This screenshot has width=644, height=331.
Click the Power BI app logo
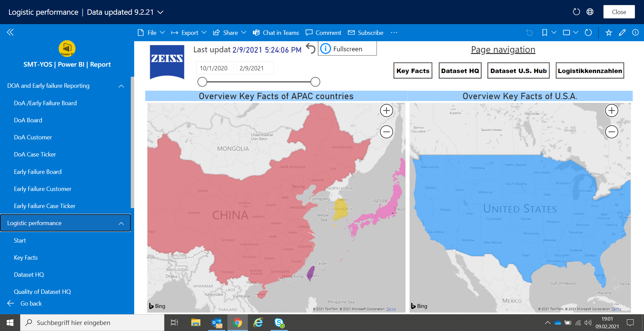click(67, 49)
